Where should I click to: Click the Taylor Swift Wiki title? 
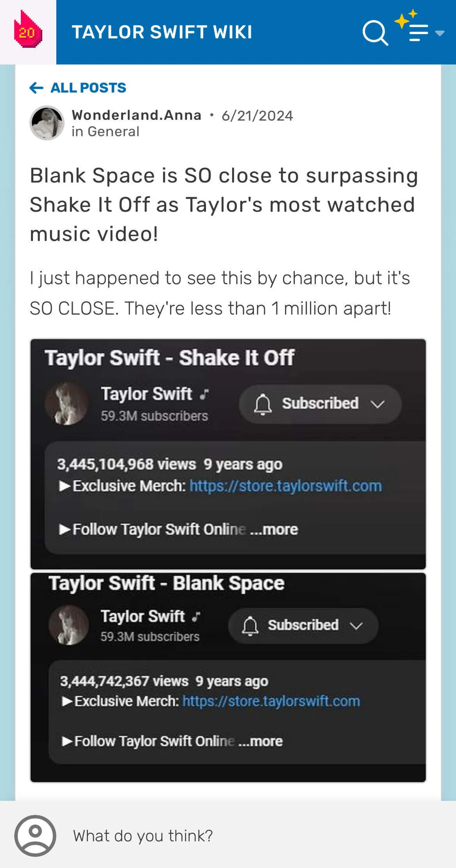162,32
